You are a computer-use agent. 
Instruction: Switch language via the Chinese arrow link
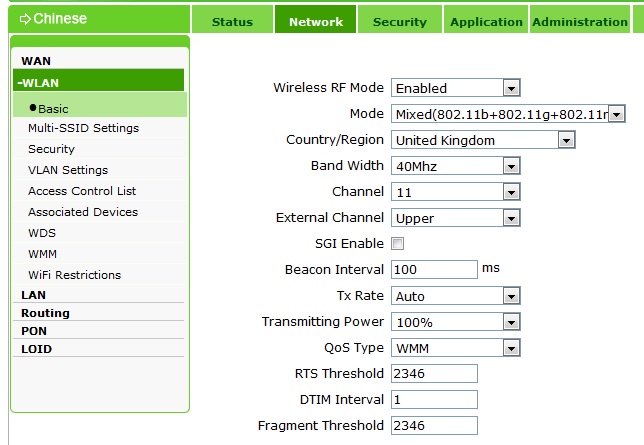[54, 18]
